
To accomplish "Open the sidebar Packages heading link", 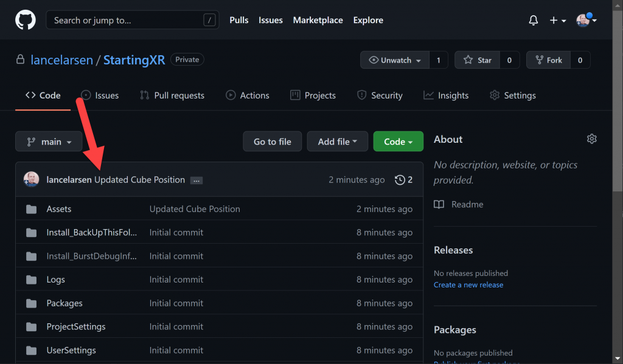I will coord(455,330).
